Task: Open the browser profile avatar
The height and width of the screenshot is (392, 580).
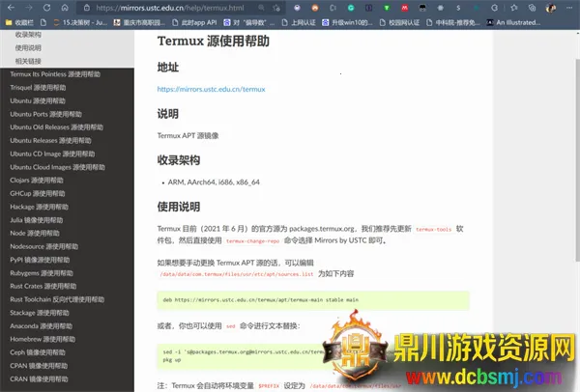Action: pos(551,8)
